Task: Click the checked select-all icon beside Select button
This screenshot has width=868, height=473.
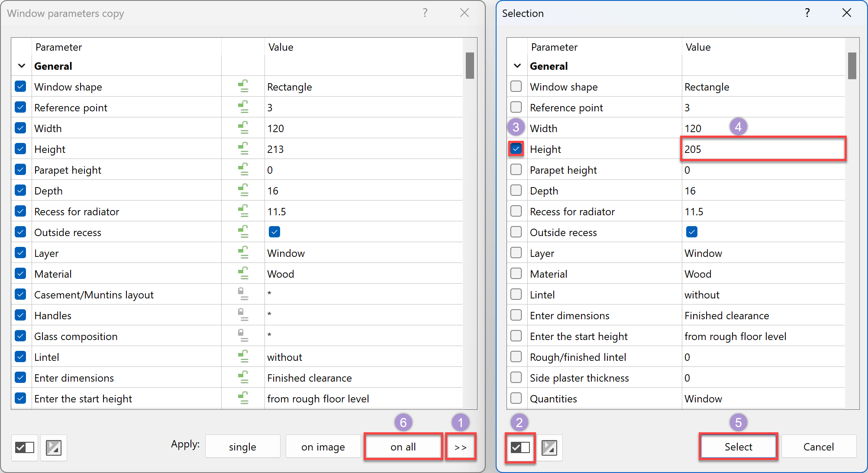Action: [x=520, y=448]
